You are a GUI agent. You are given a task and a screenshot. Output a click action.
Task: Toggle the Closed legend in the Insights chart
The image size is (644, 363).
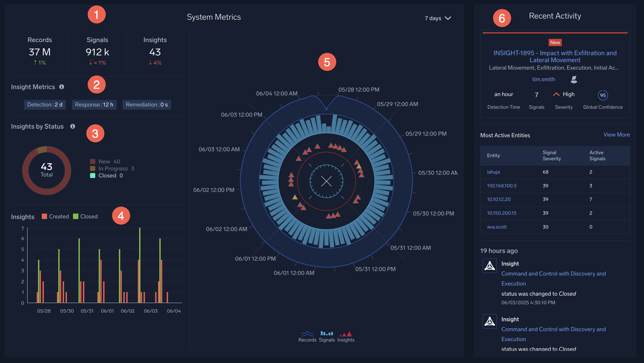click(x=85, y=216)
